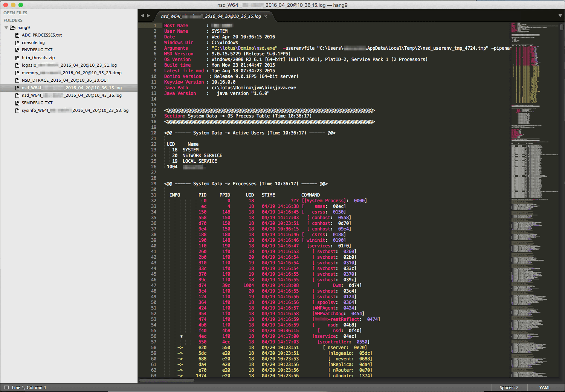565x392 pixels.
Task: Select nsd_W64I 10_36_15.log in sidebar
Action: [x=72, y=88]
